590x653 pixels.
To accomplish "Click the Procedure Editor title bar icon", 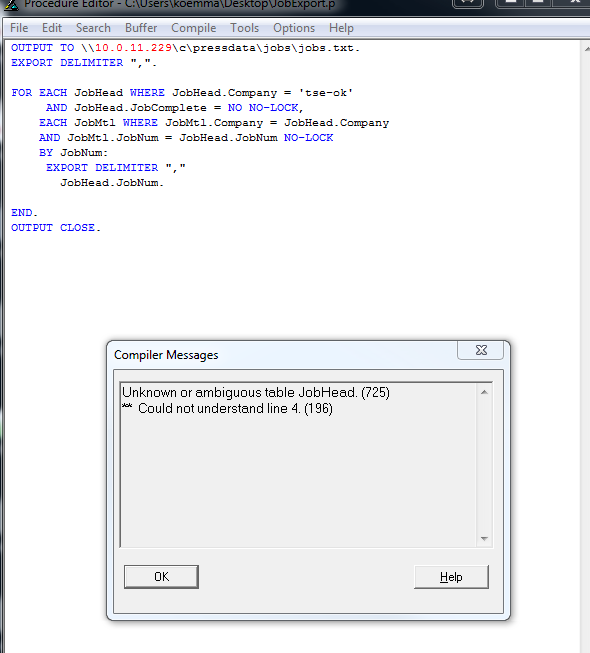I will tap(11, 4).
